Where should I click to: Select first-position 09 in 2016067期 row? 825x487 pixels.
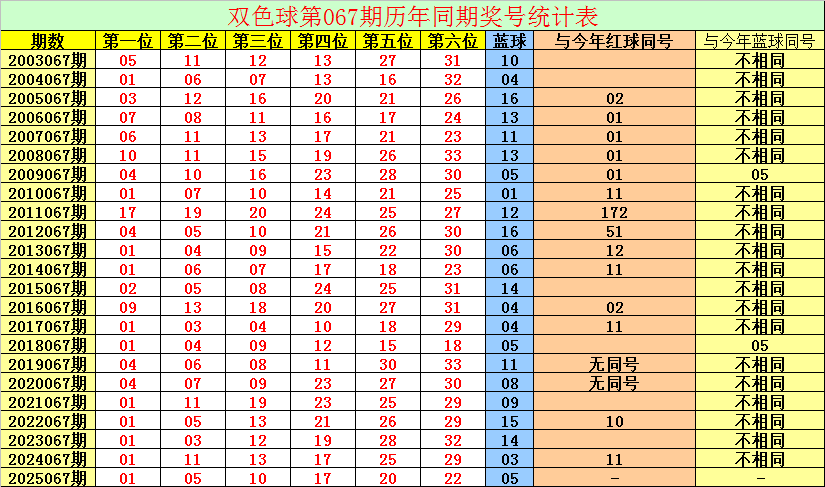[127, 307]
